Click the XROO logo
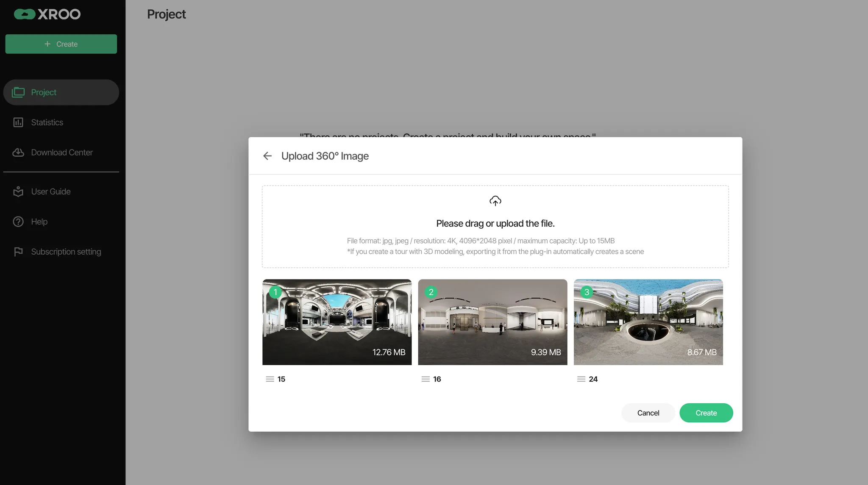Image resolution: width=868 pixels, height=485 pixels. click(x=47, y=14)
